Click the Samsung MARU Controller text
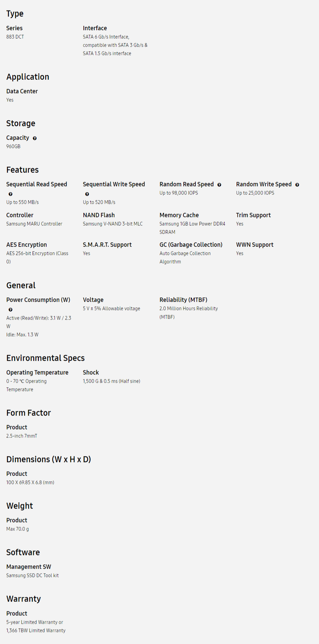The width and height of the screenshot is (319, 644). pyautogui.click(x=34, y=224)
